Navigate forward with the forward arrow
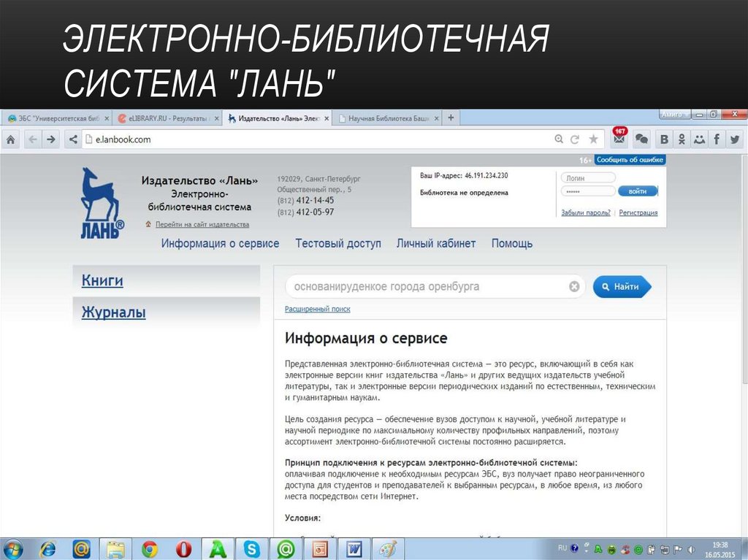The image size is (748, 560). pos(50,139)
